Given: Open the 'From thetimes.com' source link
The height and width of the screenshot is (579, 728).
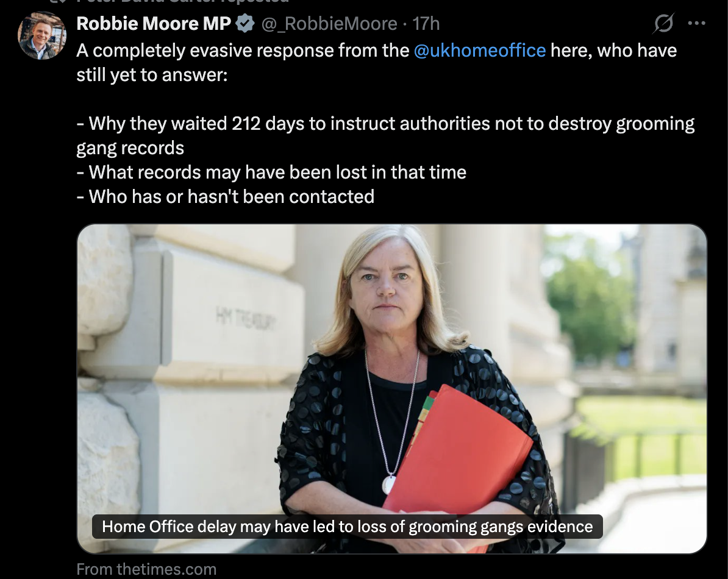Looking at the screenshot, I should coord(146,569).
